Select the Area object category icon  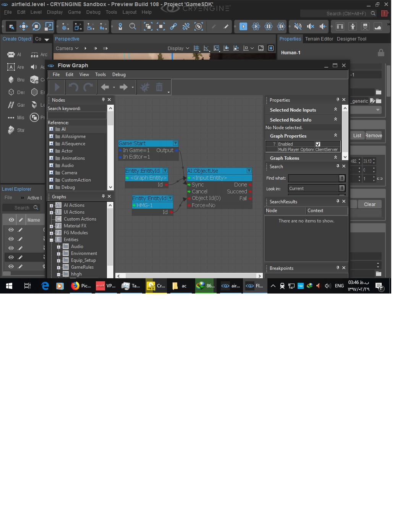click(11, 67)
